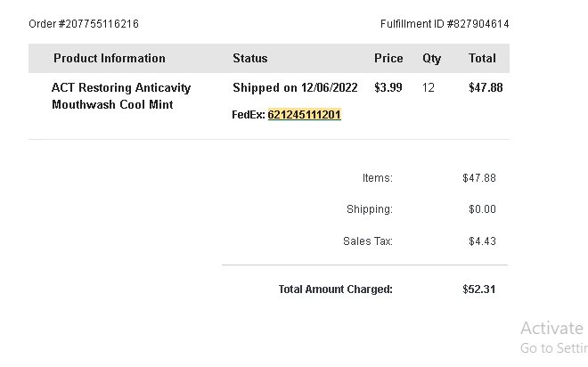Click the Order #207755116216 text
Viewport: 588px width, 367px height.
[84, 24]
